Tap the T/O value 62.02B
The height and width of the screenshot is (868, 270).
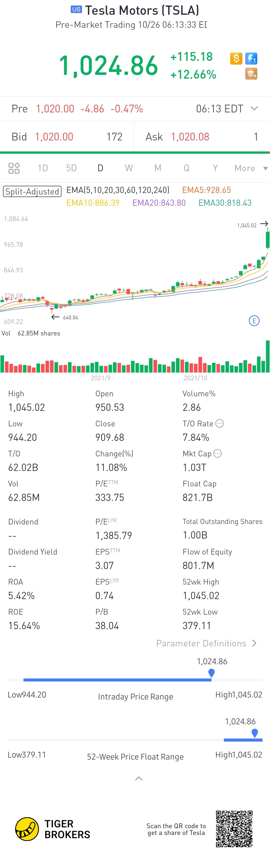[x=23, y=467]
